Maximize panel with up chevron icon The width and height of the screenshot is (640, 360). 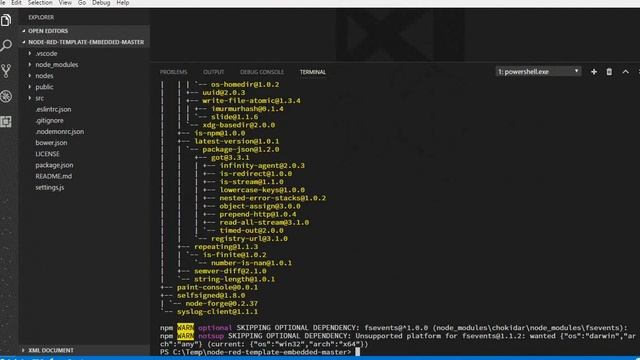(x=625, y=72)
